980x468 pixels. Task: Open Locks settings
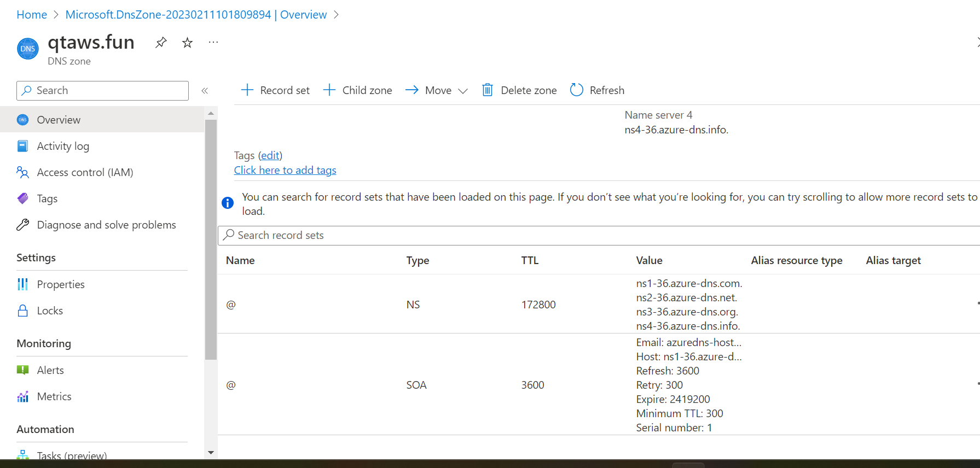pos(50,311)
